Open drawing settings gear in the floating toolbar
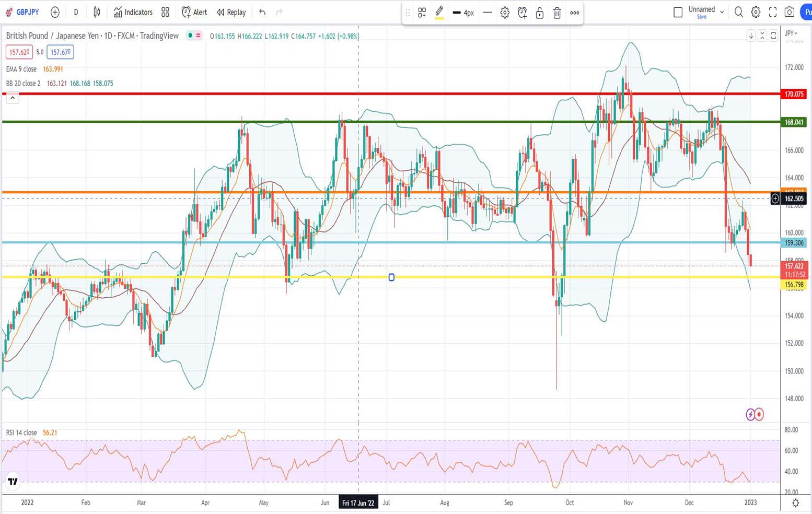812x514 pixels. [505, 13]
